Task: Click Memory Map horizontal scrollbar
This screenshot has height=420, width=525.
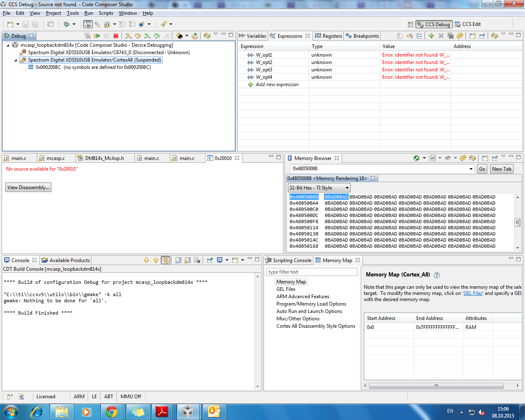Action: 436,386
